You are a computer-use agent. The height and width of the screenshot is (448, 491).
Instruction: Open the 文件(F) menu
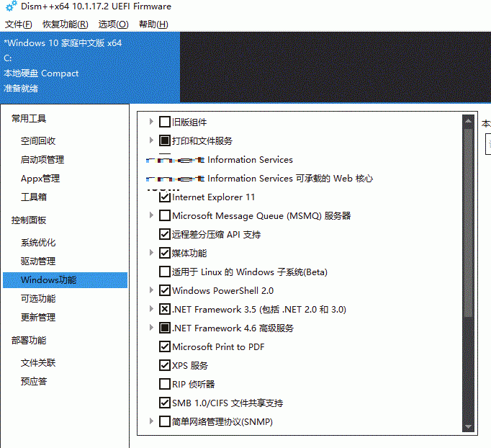(18, 24)
